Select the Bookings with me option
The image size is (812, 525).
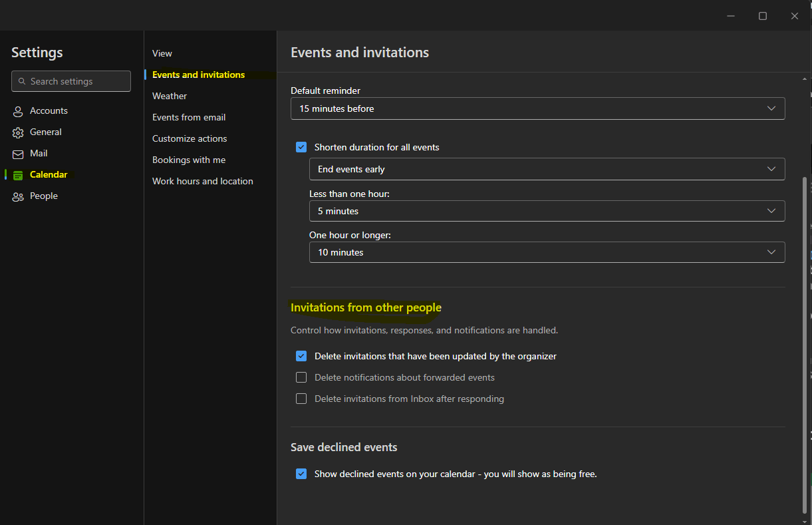(x=189, y=160)
